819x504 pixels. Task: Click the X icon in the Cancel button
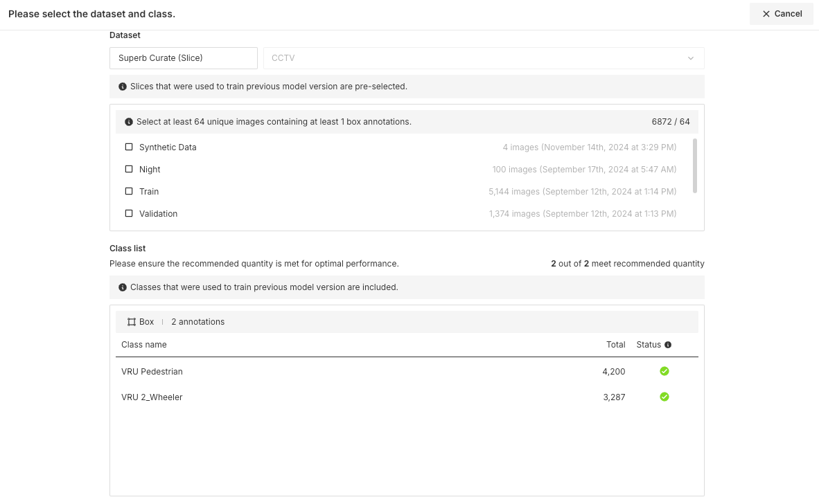(766, 14)
